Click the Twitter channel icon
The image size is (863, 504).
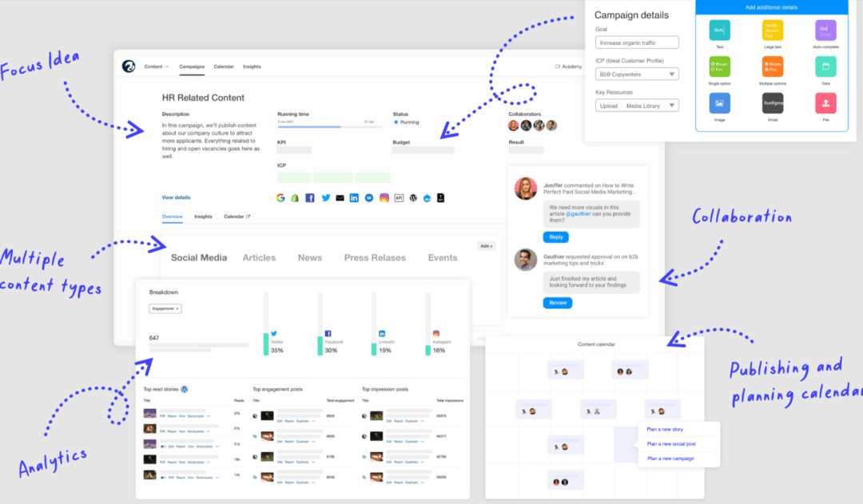point(326,197)
